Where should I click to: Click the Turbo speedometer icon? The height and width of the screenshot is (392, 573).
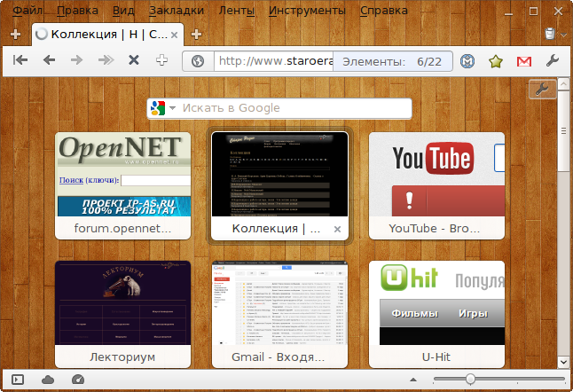pos(78,380)
